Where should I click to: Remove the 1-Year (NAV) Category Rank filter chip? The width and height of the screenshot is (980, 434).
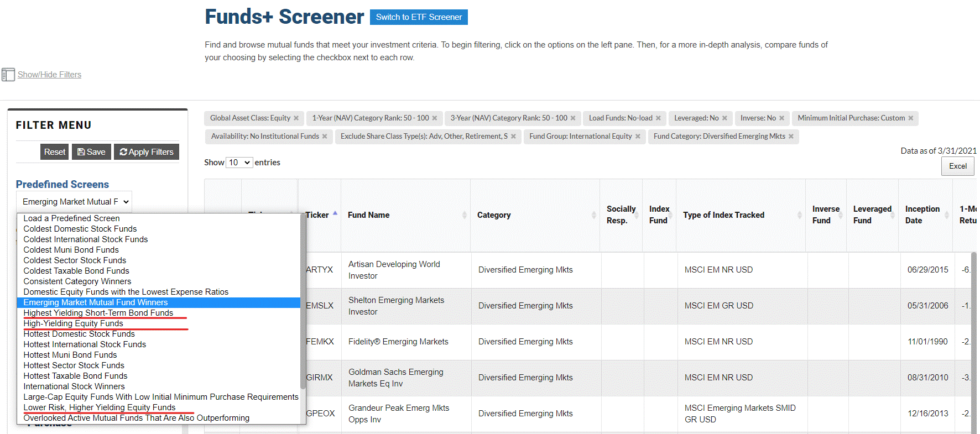[x=435, y=118]
